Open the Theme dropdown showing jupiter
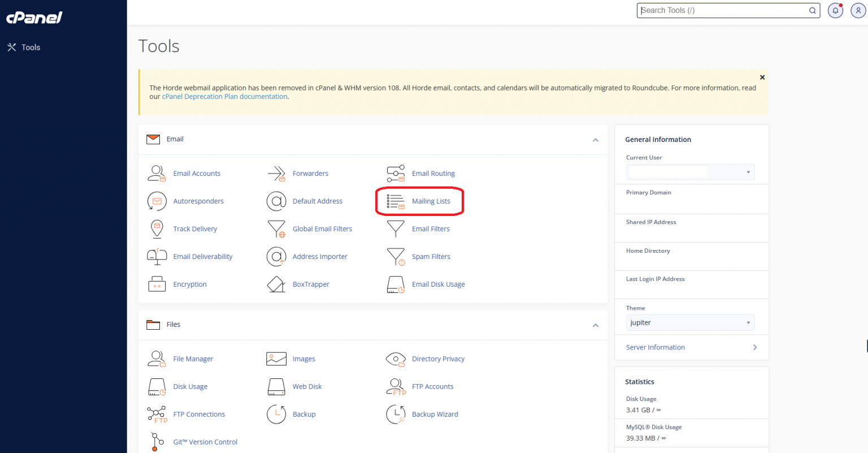The height and width of the screenshot is (453, 868). (689, 322)
